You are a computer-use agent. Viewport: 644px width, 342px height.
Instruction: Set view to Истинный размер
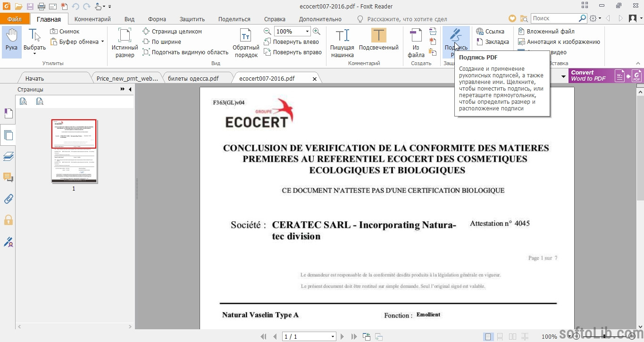point(125,42)
